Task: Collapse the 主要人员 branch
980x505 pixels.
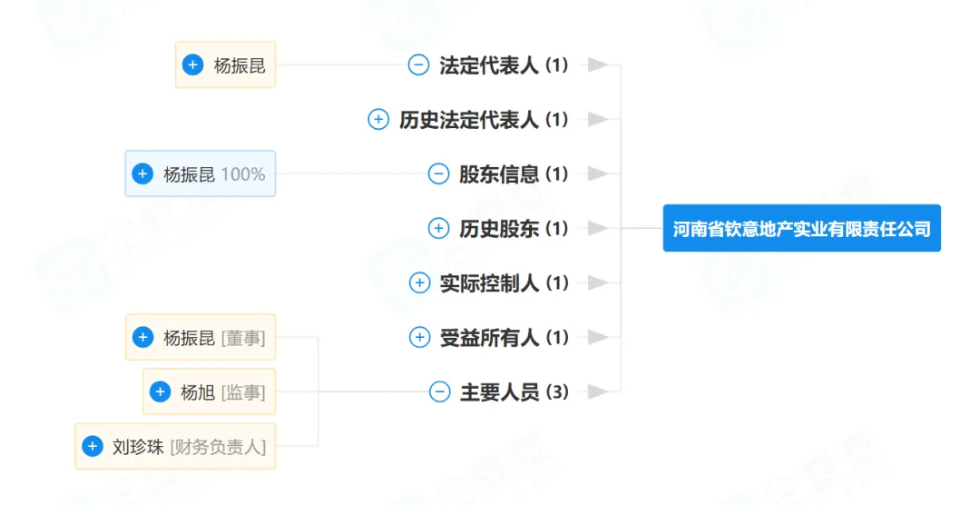Action: click(x=439, y=391)
